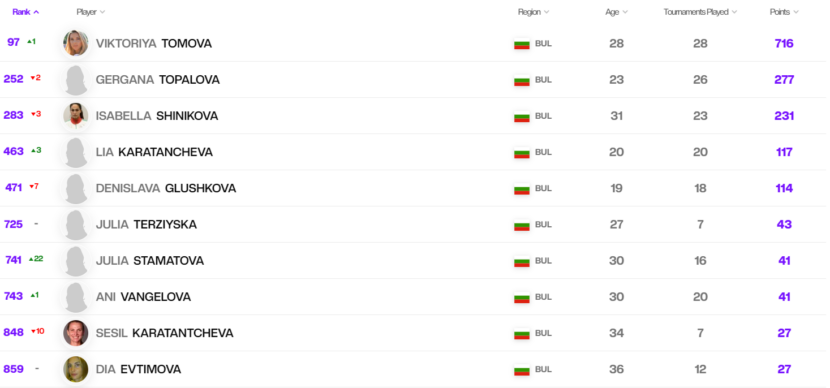Select Ani Vangelova's player name
The height and width of the screenshot is (388, 830).
pyautogui.click(x=143, y=297)
